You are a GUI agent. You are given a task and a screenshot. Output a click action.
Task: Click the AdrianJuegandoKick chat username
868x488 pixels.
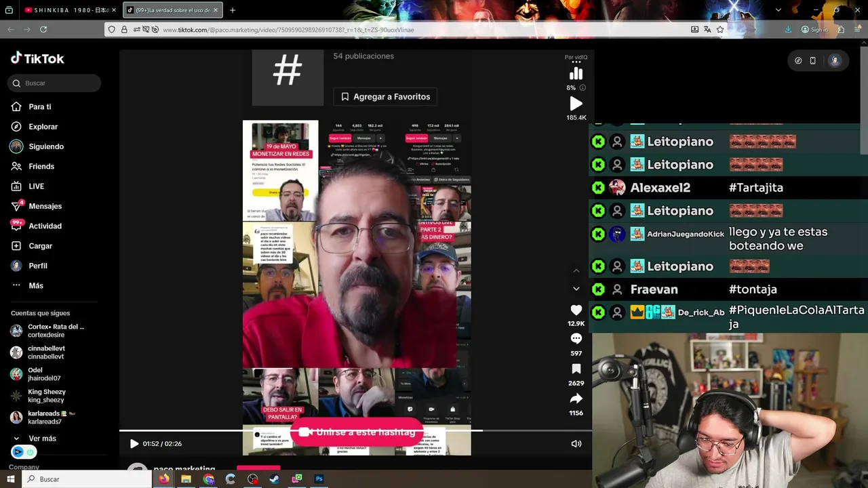(x=686, y=234)
